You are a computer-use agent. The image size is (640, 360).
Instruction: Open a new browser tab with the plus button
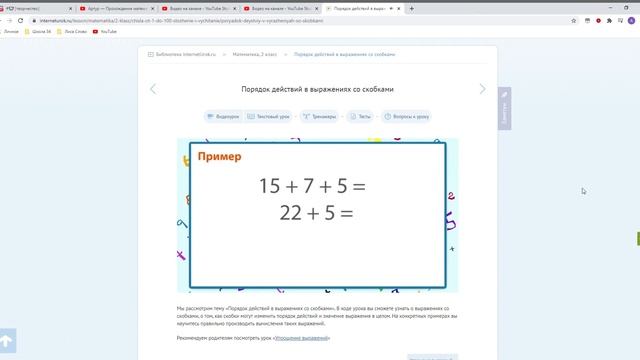[411, 8]
